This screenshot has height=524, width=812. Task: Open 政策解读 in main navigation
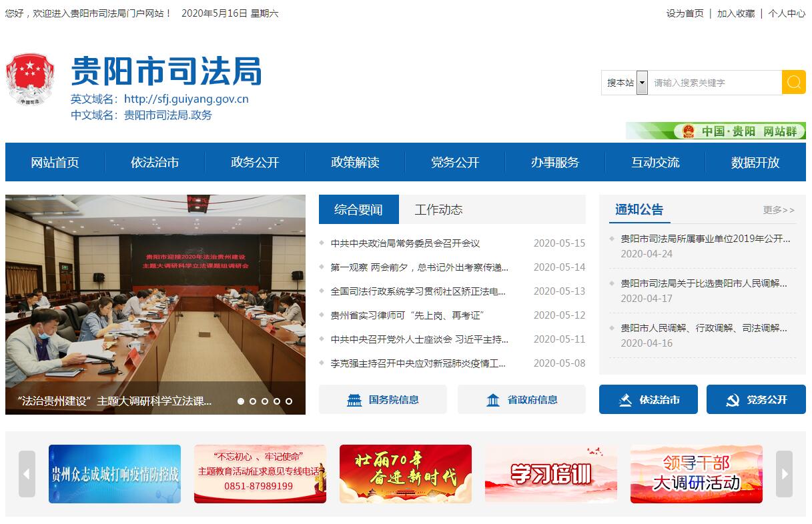[355, 162]
